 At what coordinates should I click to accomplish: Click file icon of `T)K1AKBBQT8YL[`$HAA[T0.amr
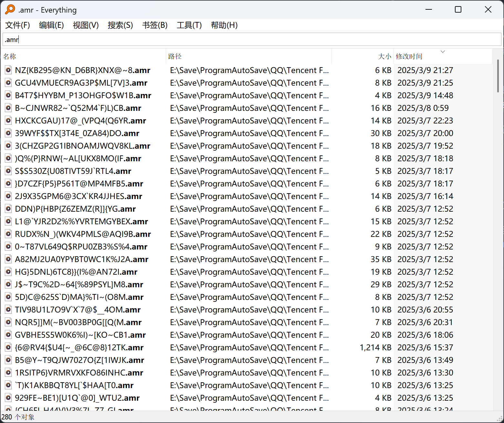coord(8,385)
